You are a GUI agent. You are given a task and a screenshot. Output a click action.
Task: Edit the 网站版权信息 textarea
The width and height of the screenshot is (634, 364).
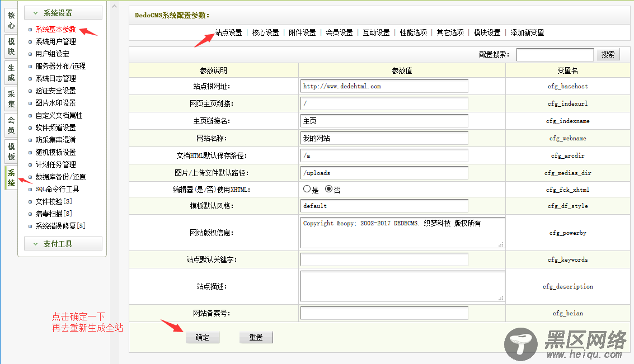pos(403,233)
